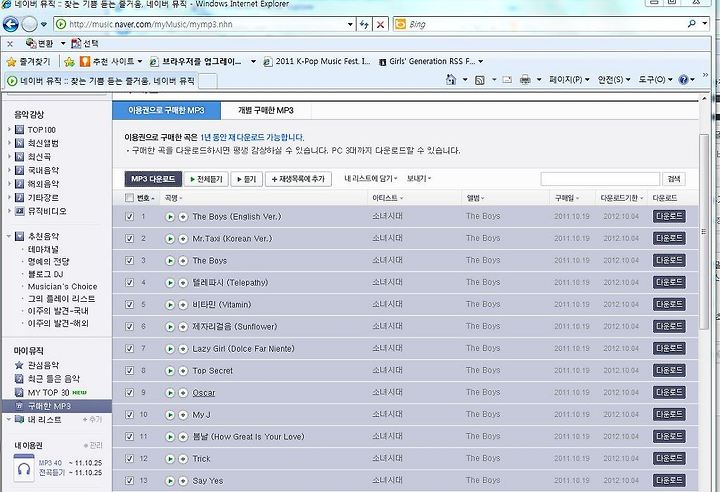Click the Add to favorites bar icon

click(69, 62)
